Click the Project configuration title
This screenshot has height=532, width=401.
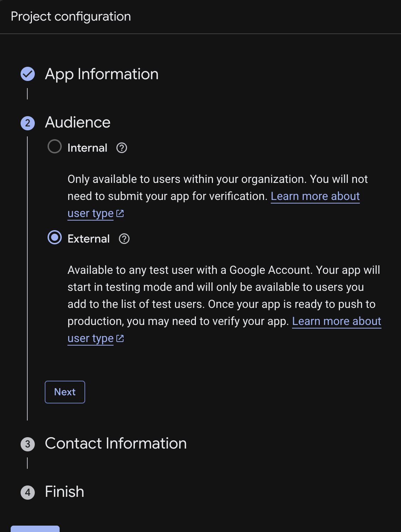click(x=71, y=16)
